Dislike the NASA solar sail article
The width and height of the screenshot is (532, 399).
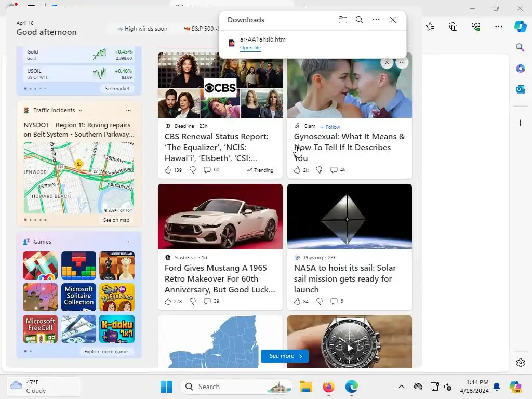(x=320, y=301)
